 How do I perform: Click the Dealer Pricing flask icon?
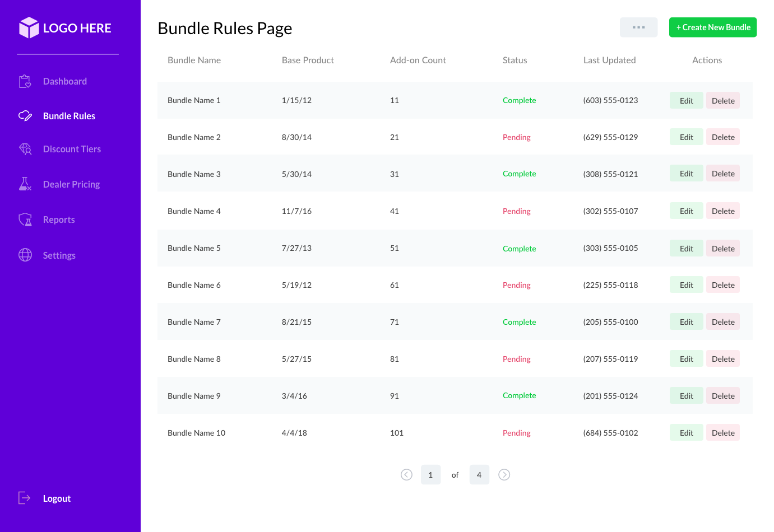[x=25, y=184]
